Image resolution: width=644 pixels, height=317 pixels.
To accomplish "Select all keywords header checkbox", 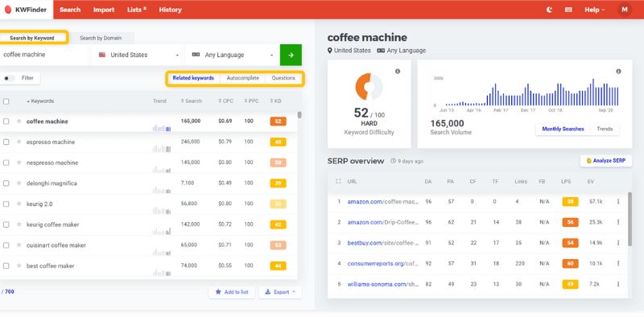I will (x=6, y=101).
